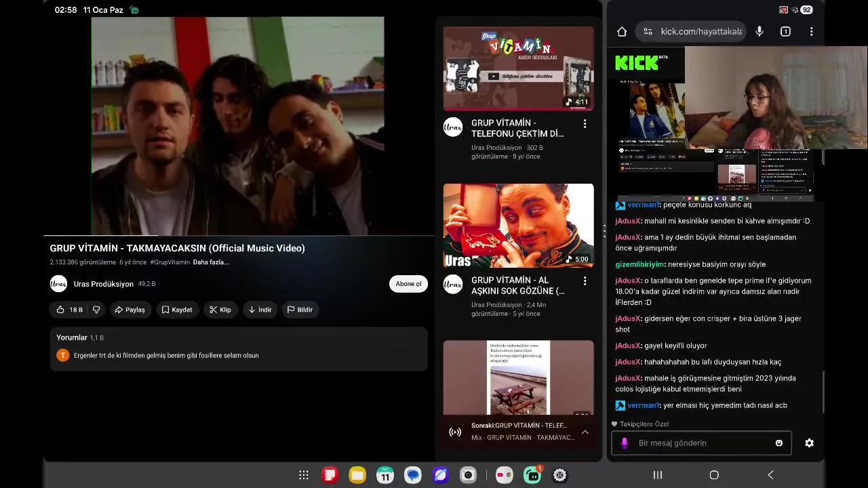
Task: Go to Chrome home page icon
Action: [x=622, y=31]
